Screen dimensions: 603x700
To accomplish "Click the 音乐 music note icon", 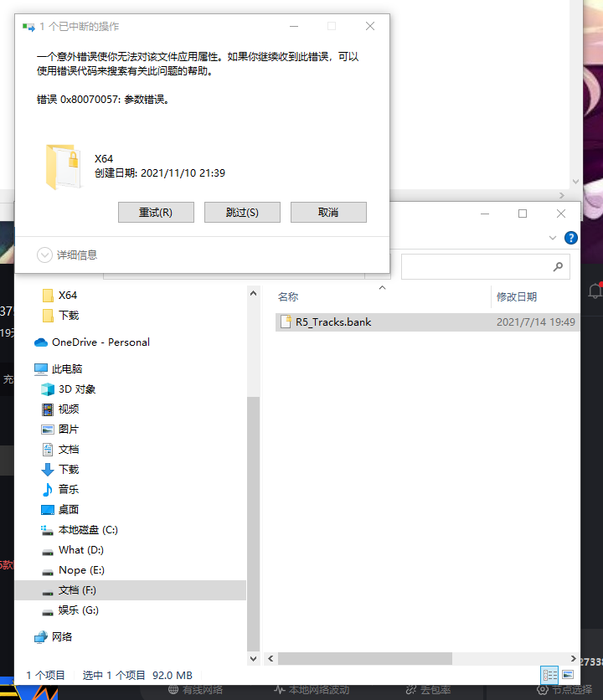I will (x=48, y=490).
